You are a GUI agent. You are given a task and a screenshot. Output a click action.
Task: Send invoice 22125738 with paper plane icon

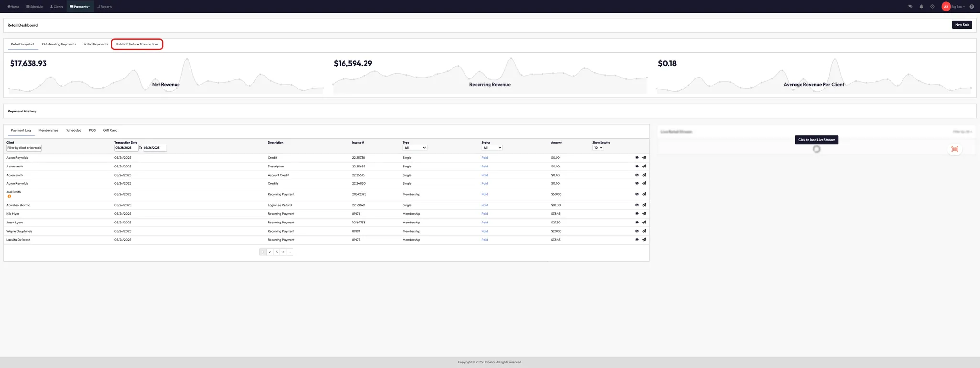(644, 157)
